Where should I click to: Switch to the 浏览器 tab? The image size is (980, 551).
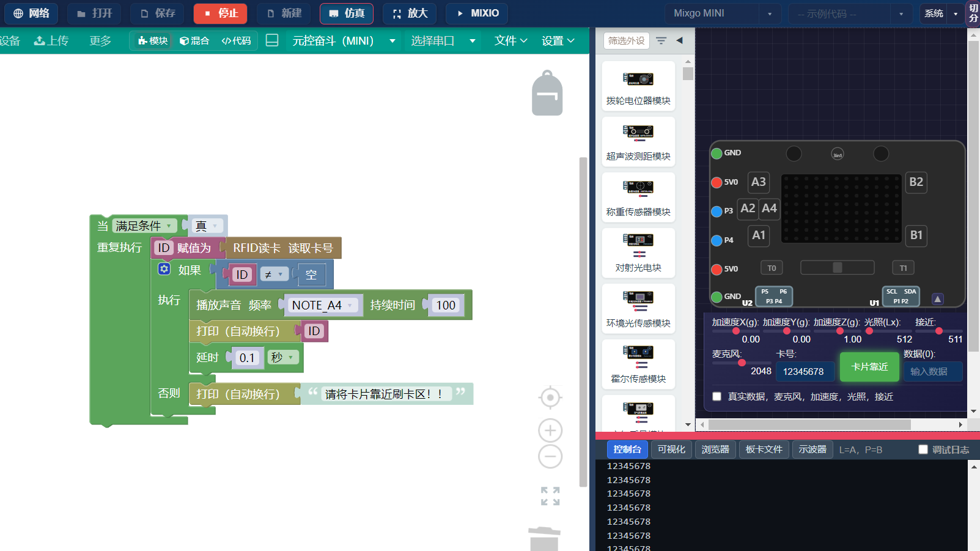[x=715, y=449]
